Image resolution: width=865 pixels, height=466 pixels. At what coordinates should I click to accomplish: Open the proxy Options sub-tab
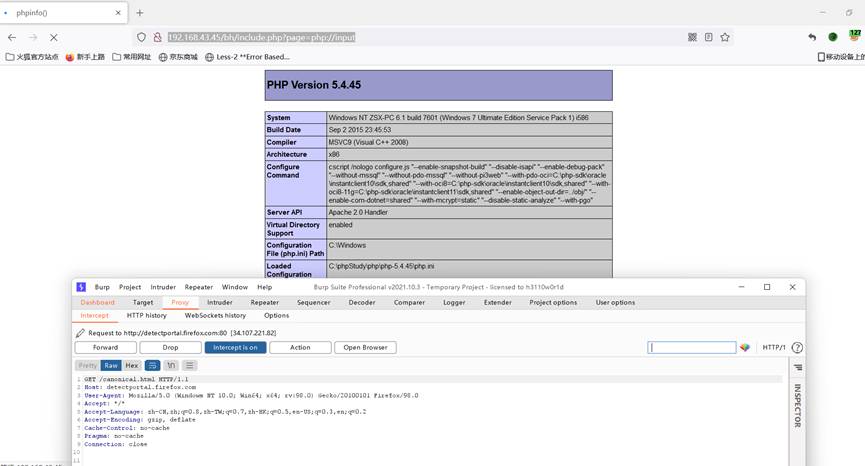276,316
